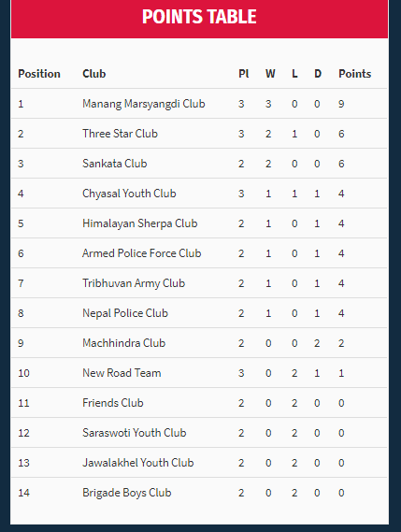Select New Road Team row

(199, 373)
